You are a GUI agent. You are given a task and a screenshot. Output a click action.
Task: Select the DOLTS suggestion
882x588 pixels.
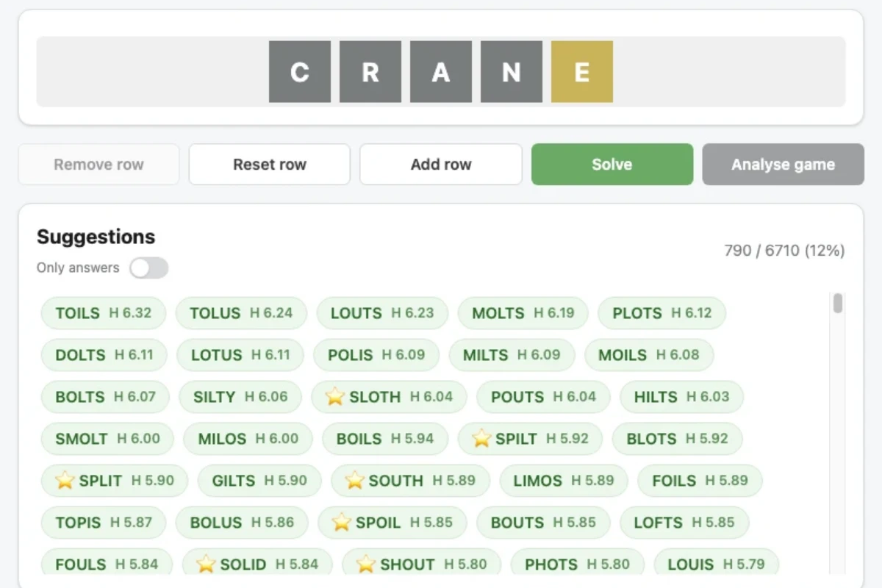coord(104,355)
